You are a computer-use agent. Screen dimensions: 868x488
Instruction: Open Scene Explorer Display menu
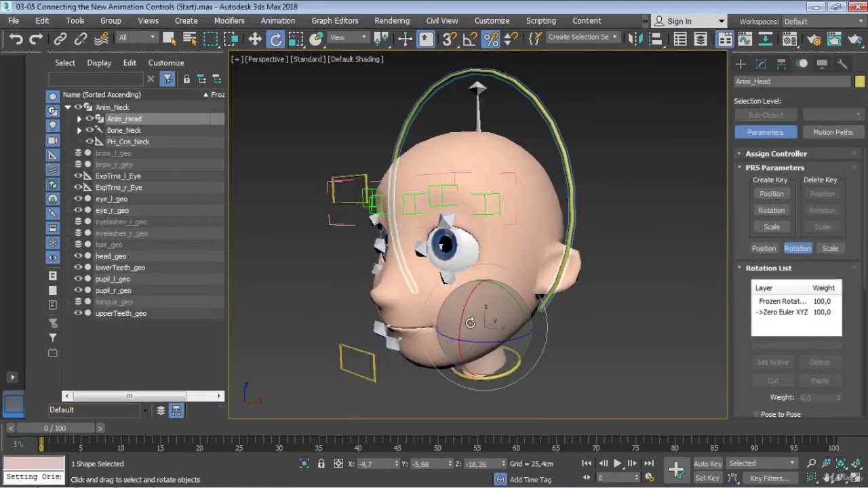click(x=99, y=62)
